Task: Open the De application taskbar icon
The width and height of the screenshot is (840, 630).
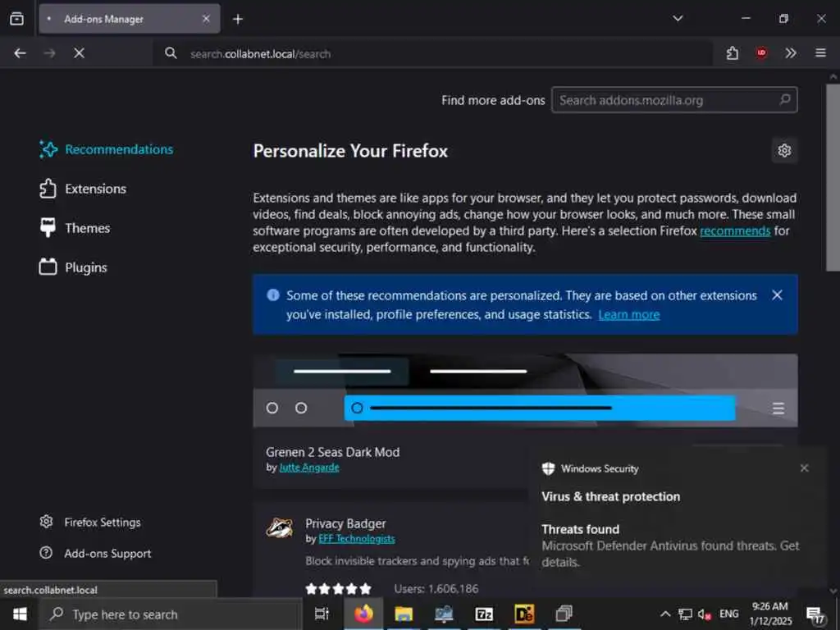Action: click(x=524, y=614)
